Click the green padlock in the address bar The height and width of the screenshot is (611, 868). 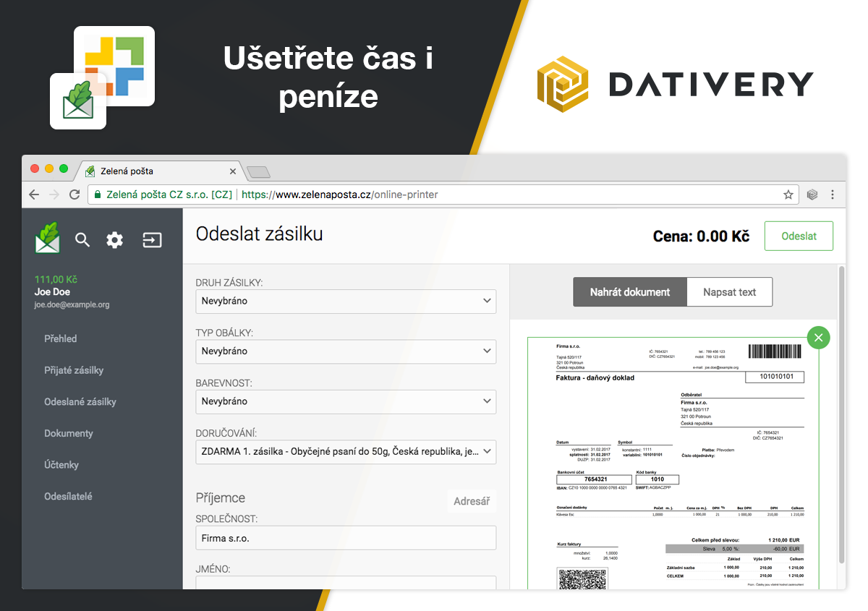[x=97, y=195]
